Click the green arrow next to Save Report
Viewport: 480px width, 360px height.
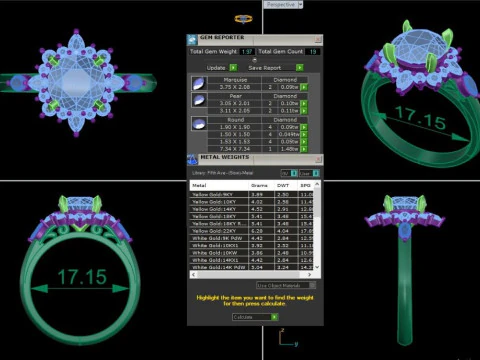(x=299, y=68)
